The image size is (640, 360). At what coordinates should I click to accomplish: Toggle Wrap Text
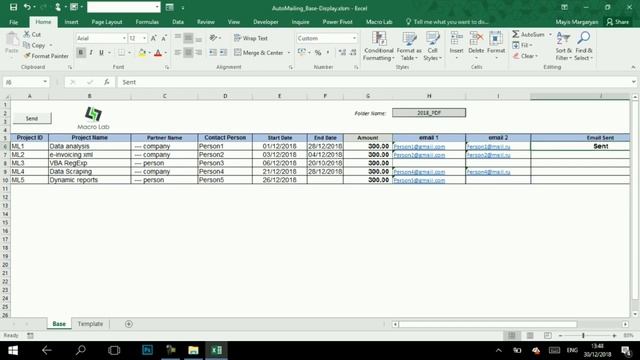click(x=251, y=38)
